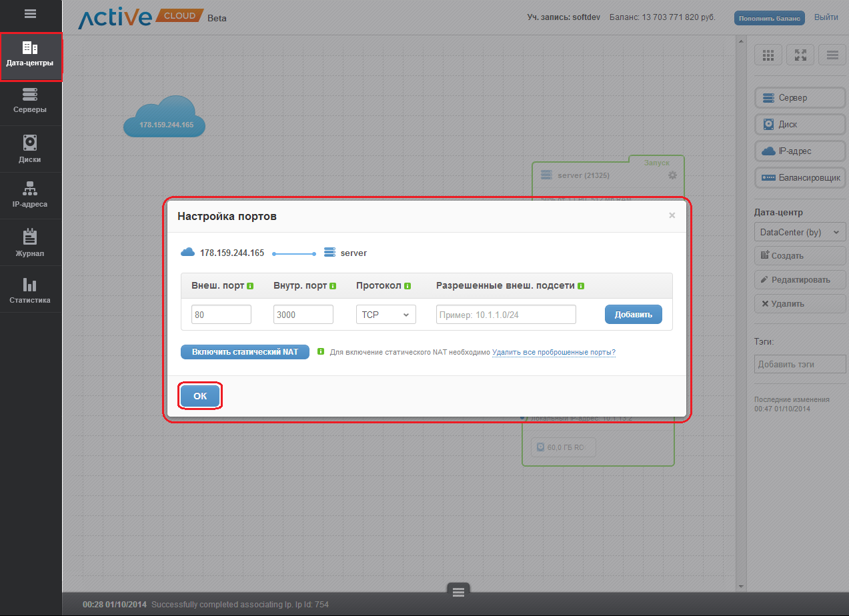Screen dimensions: 849x616
Task: Open the TCP protocol dropdown
Action: pyautogui.click(x=385, y=315)
